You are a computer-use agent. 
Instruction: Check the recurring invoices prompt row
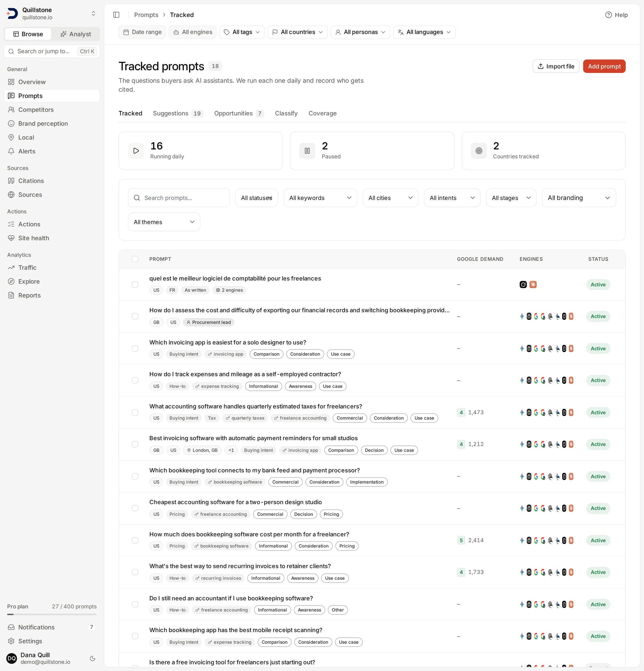click(x=135, y=572)
